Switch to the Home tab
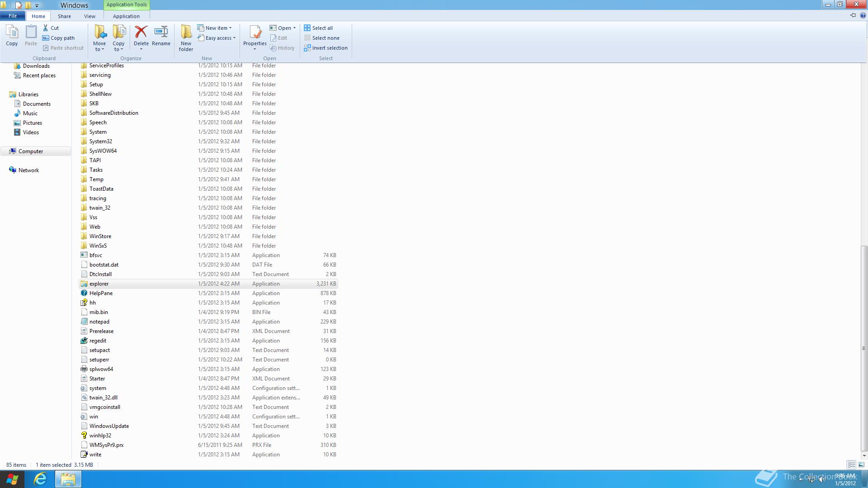 tap(38, 16)
